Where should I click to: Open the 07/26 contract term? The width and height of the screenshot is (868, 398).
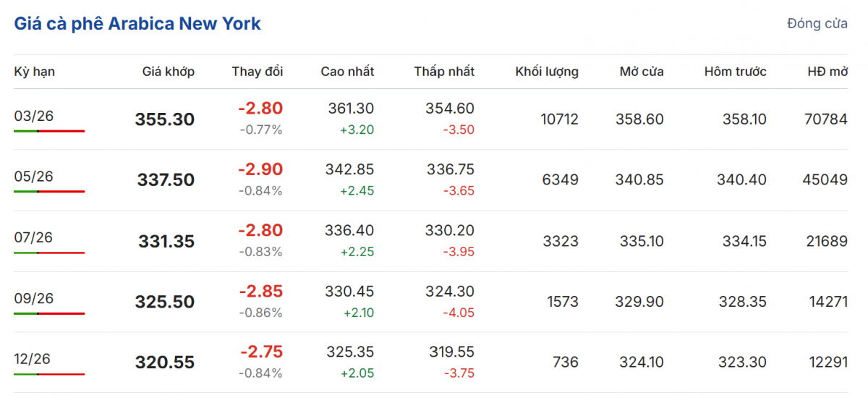point(33,237)
